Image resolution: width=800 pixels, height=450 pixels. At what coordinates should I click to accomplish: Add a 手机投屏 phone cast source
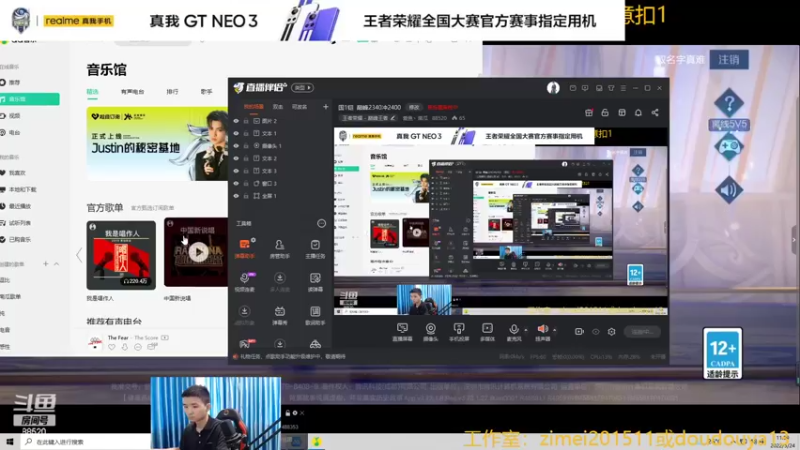point(459,332)
